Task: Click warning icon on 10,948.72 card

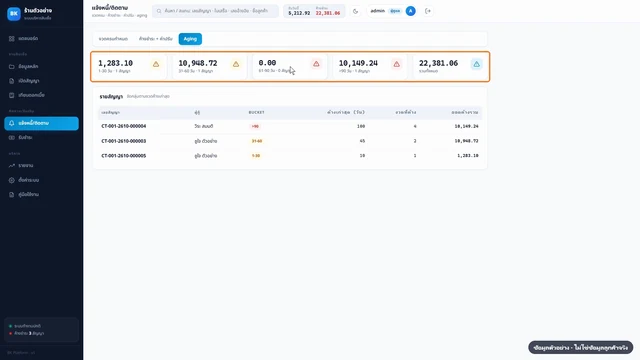Action: click(236, 64)
